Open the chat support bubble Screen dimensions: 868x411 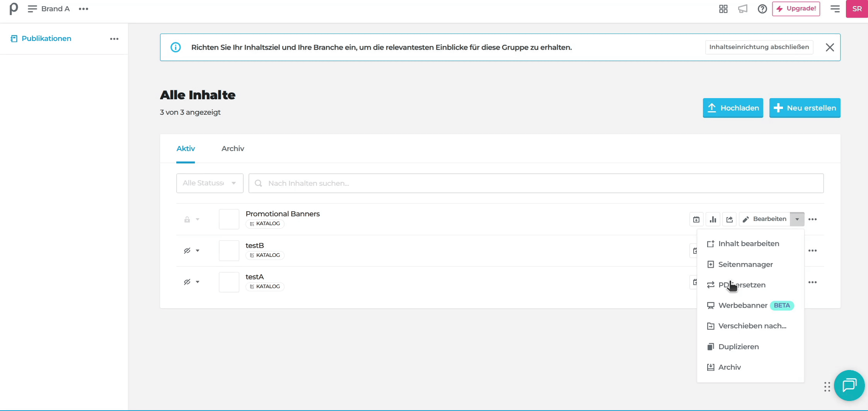[x=849, y=385]
